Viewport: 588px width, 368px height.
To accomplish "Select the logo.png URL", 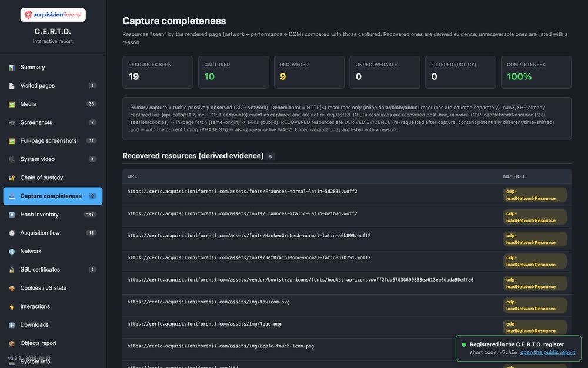I will coord(205,324).
